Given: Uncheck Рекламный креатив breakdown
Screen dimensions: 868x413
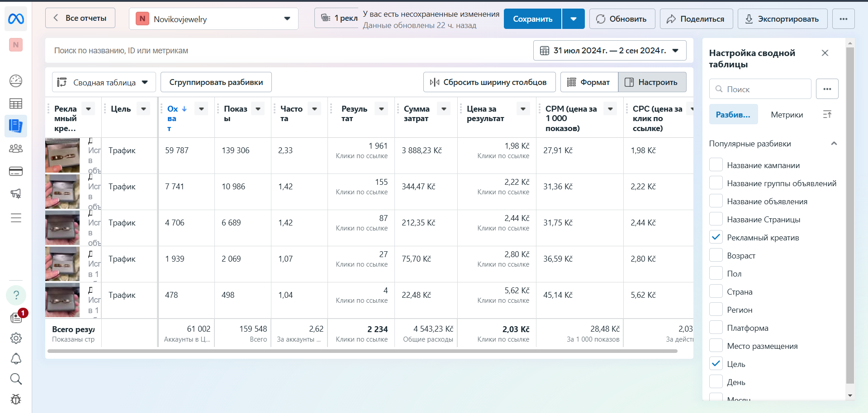Looking at the screenshot, I should [716, 237].
